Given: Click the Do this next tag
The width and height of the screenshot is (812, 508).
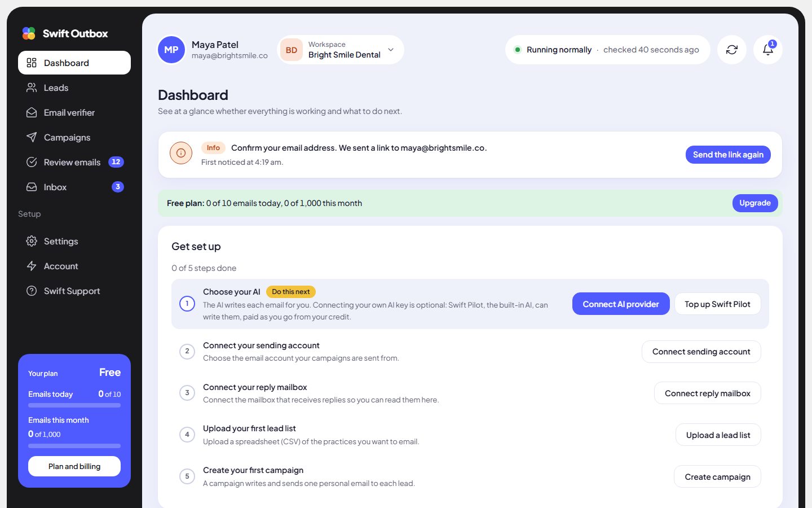Looking at the screenshot, I should pyautogui.click(x=291, y=292).
